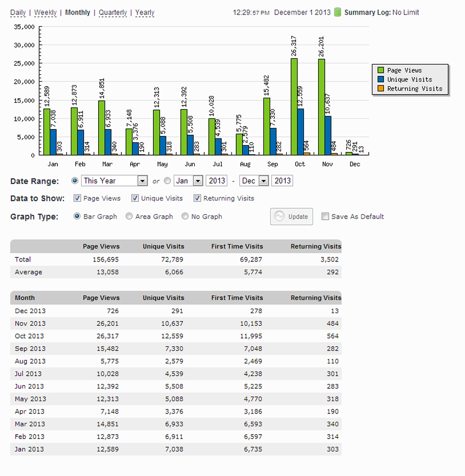The image size is (465, 476).
Task: Toggle the Unique Visits checkbox
Action: point(135,198)
